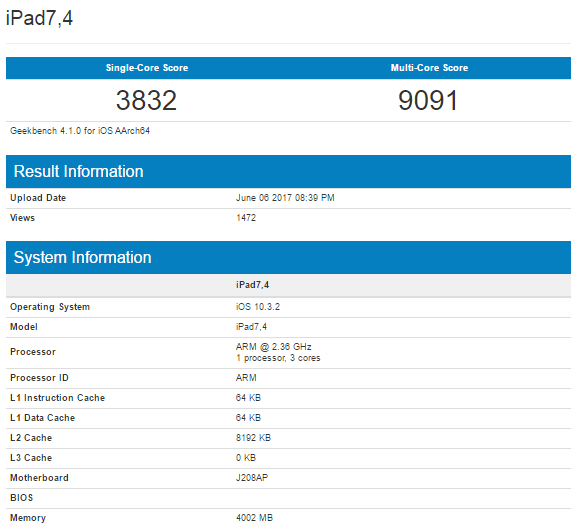Click the Operating System label
Image resolution: width=579 pixels, height=531 pixels.
coord(50,307)
